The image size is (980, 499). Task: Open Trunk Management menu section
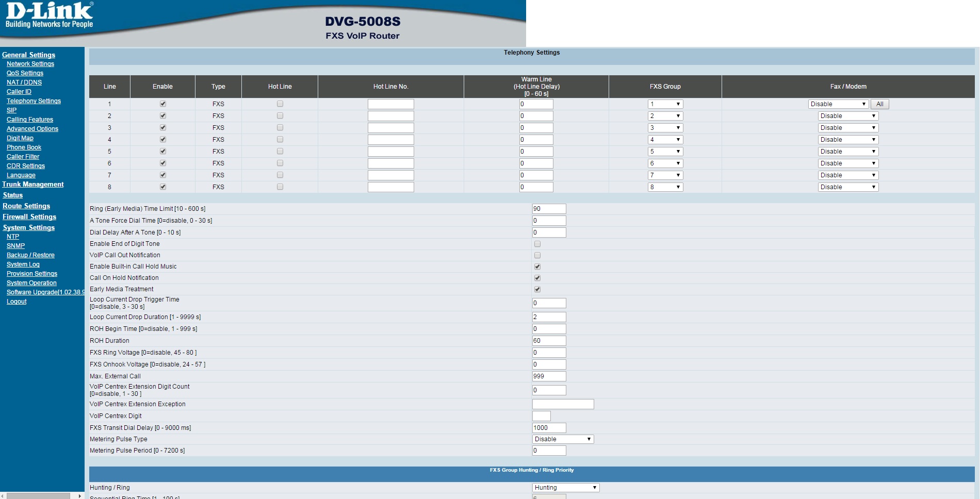[33, 185]
